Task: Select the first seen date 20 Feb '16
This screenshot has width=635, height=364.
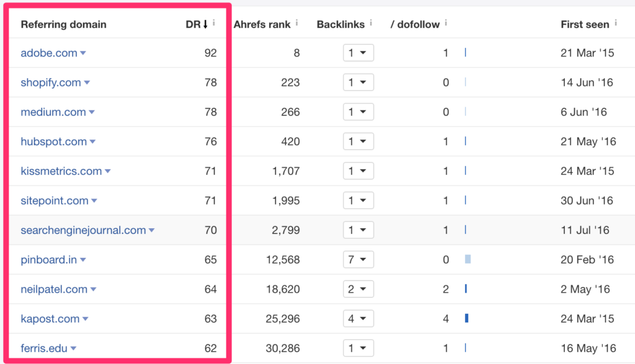Action: 587,260
